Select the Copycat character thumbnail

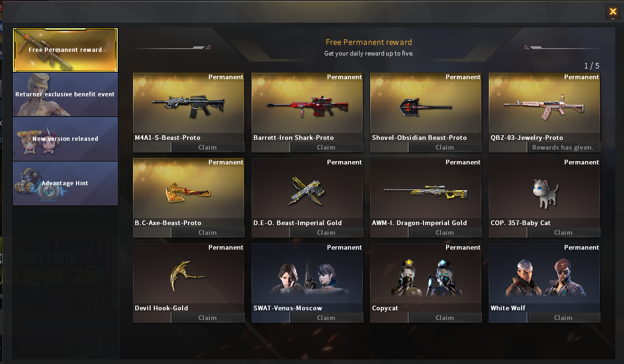425,277
